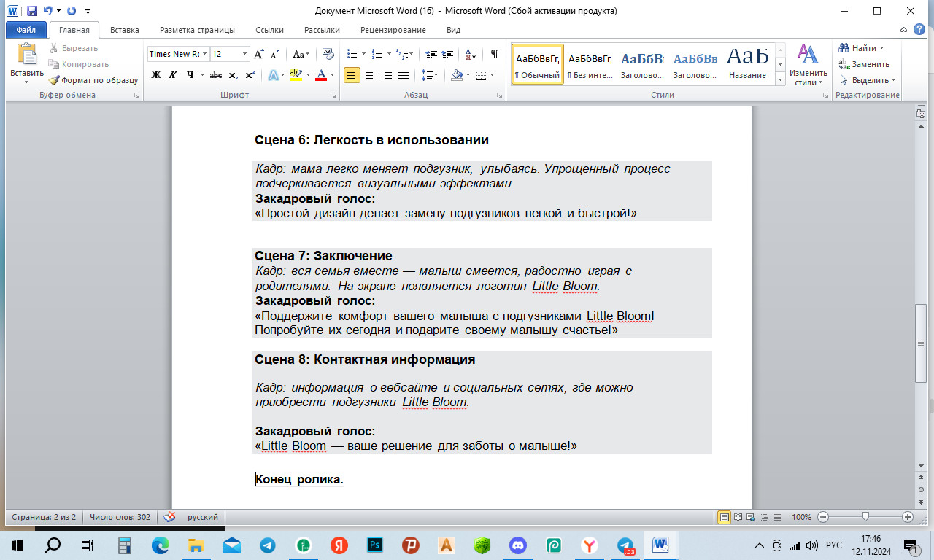
Task: Switch to the Вставка tab
Action: 124,30
